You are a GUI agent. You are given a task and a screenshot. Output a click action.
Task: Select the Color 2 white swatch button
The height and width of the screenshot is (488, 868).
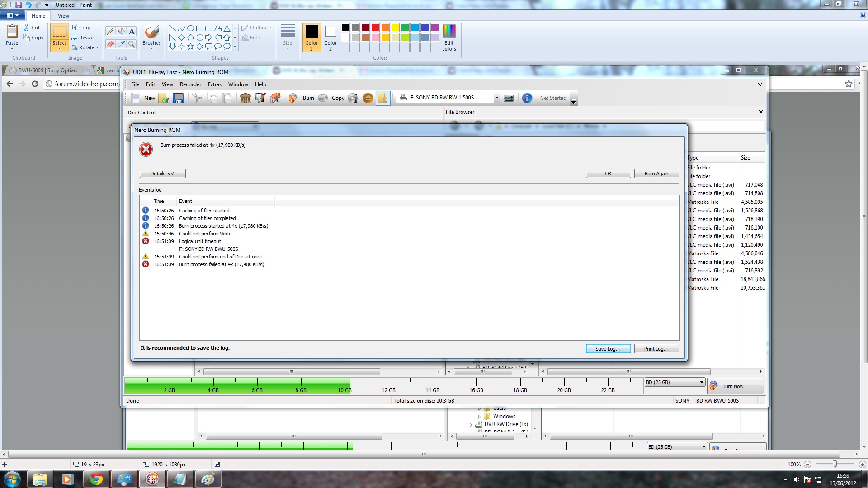[x=330, y=38]
